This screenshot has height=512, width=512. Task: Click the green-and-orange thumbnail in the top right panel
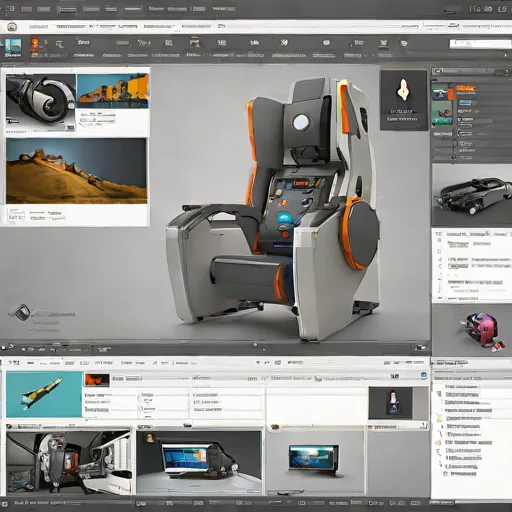tap(443, 92)
